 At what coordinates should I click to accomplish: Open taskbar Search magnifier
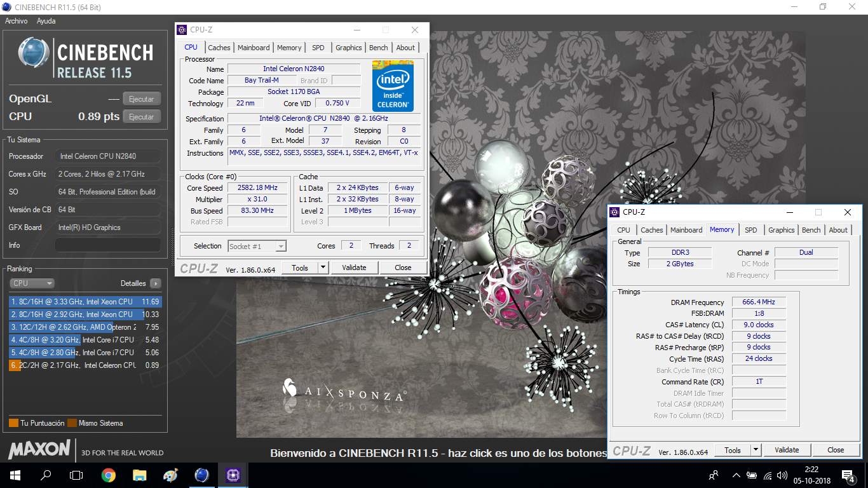coord(46,475)
